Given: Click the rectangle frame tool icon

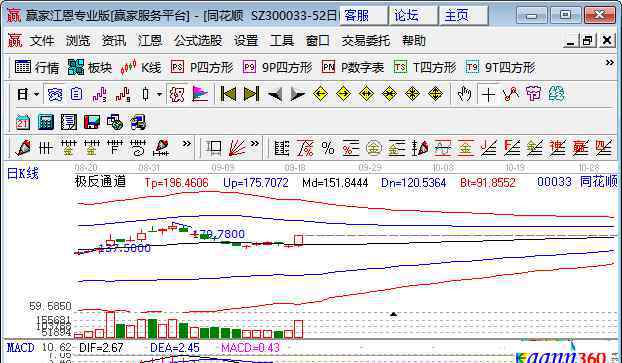Looking at the screenshot, I should [x=213, y=148].
